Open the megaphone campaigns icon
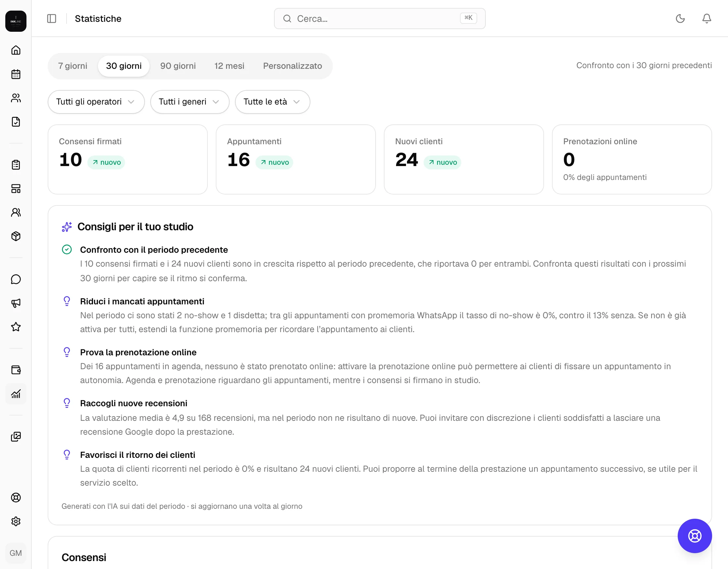The width and height of the screenshot is (728, 569). point(16,303)
